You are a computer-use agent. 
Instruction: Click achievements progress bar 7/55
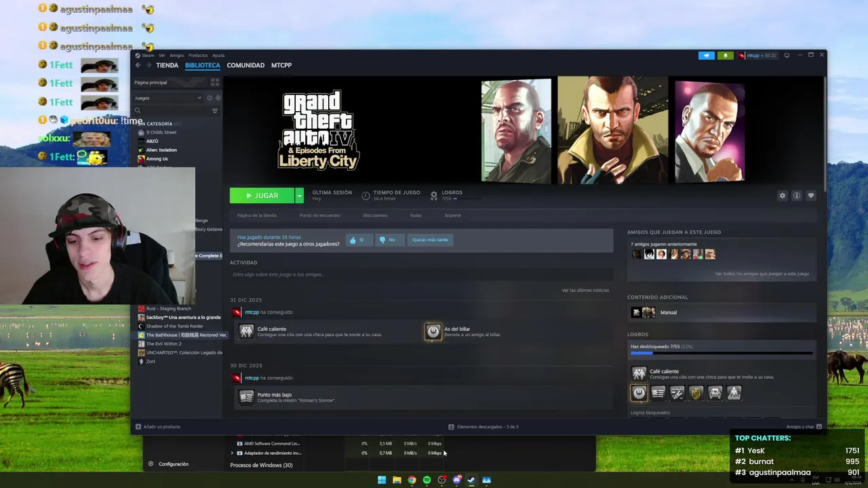722,353
